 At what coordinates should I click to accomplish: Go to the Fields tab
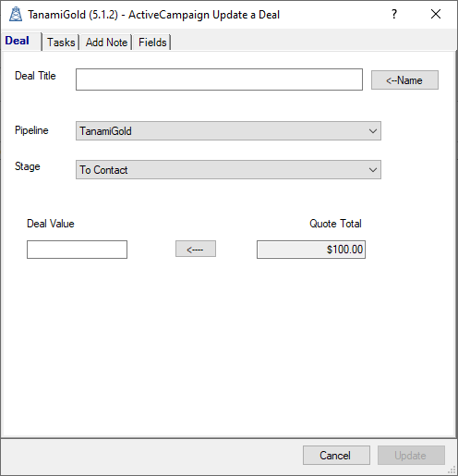click(152, 43)
